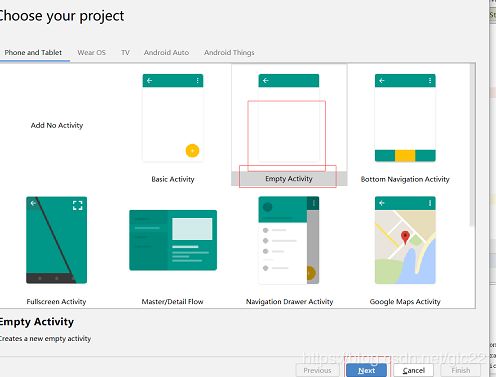Pick the Master/Detail Flow template thumbnail

tap(173, 240)
